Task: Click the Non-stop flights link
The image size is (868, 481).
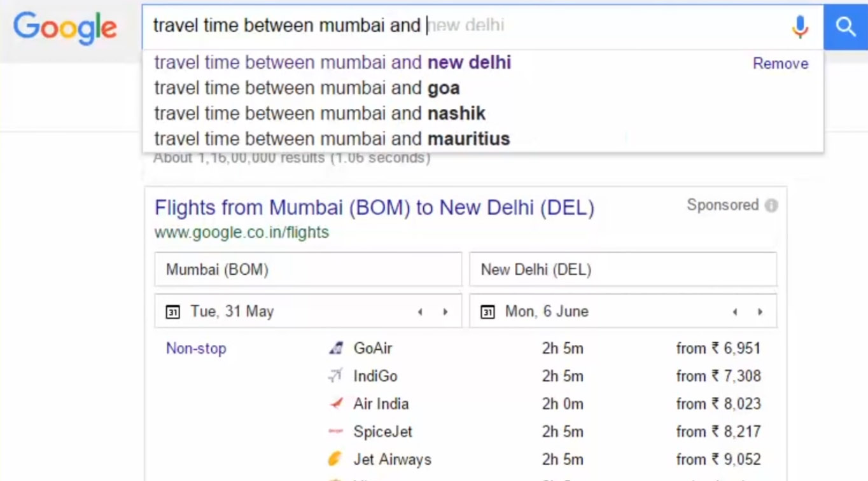Action: (196, 348)
